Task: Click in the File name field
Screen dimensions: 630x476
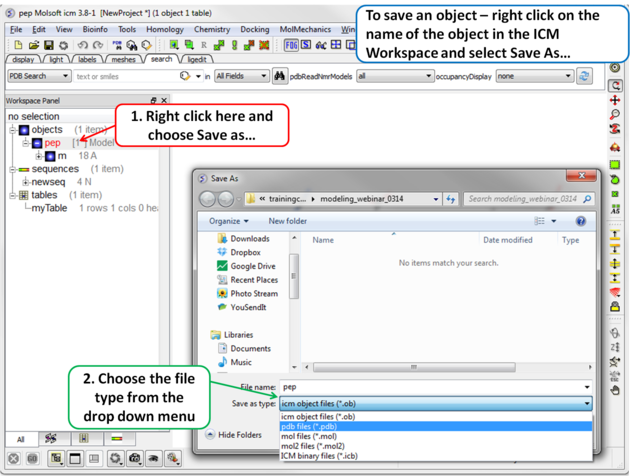Action: 430,386
